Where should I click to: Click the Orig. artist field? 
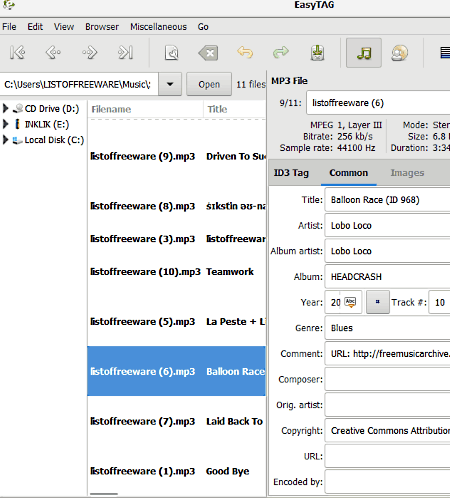click(388, 405)
